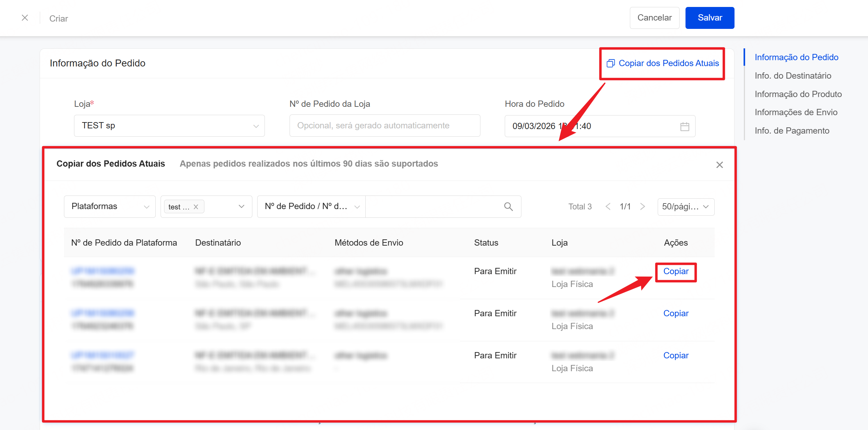Remove the 'test ...' store tag

click(x=196, y=207)
